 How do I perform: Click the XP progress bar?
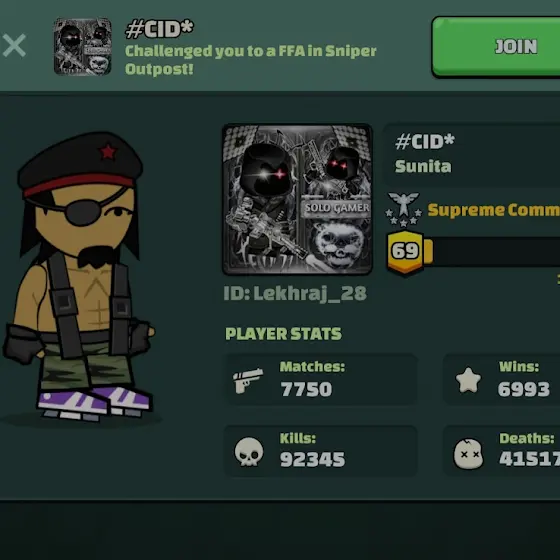(x=491, y=252)
